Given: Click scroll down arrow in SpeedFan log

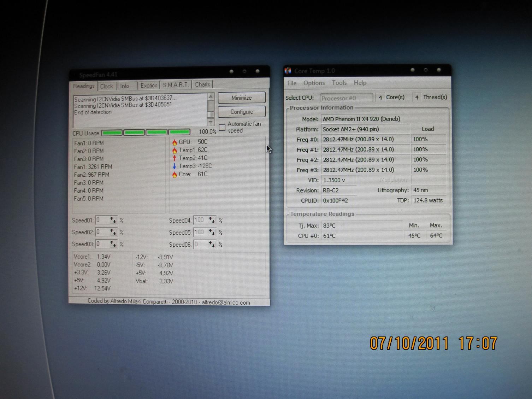Looking at the screenshot, I should (211, 122).
